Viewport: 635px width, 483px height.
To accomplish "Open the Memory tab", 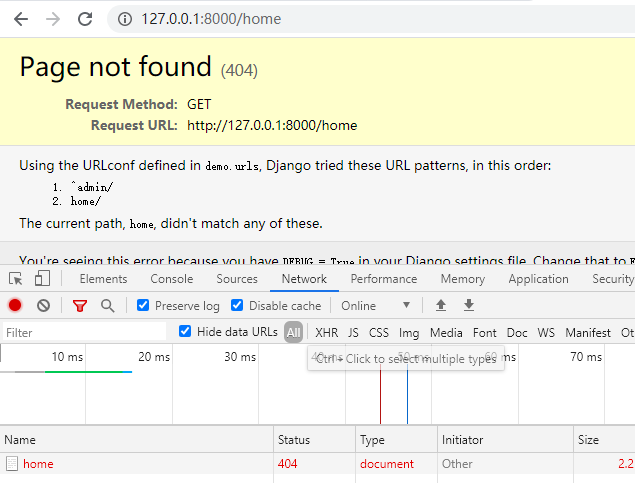I will coord(462,279).
